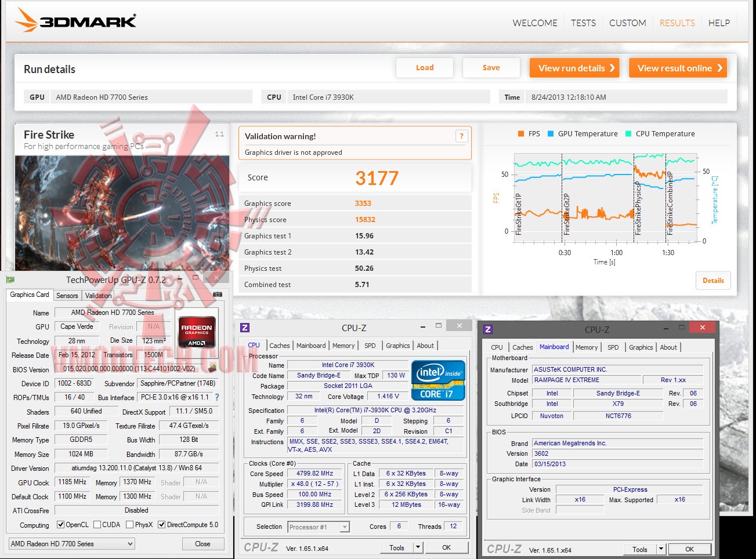Open the SPD tab in the left CPU-Z window

[x=370, y=346]
